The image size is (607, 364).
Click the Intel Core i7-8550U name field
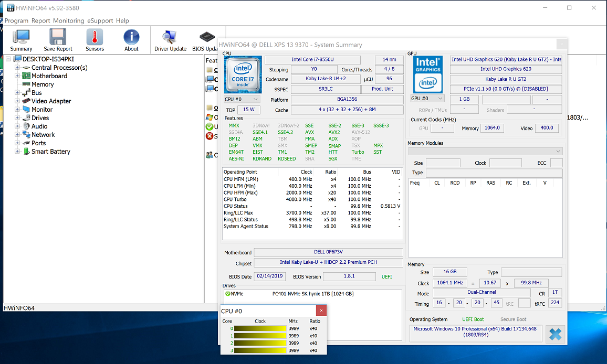(x=312, y=60)
